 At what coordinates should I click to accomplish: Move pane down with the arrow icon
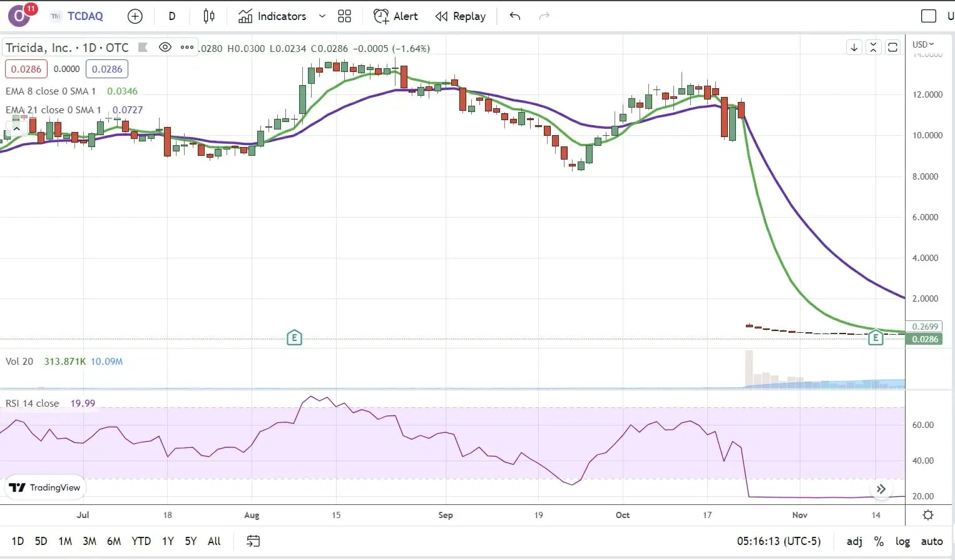coord(854,47)
